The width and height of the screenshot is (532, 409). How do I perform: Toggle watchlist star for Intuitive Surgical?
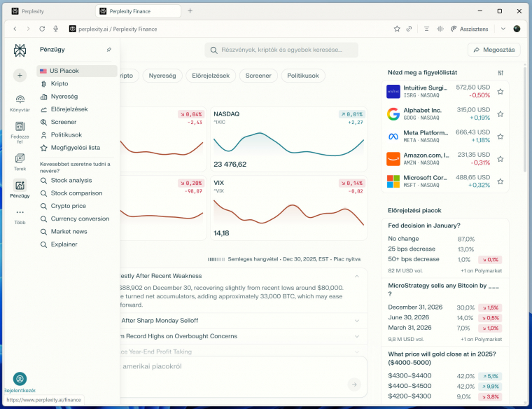click(500, 92)
